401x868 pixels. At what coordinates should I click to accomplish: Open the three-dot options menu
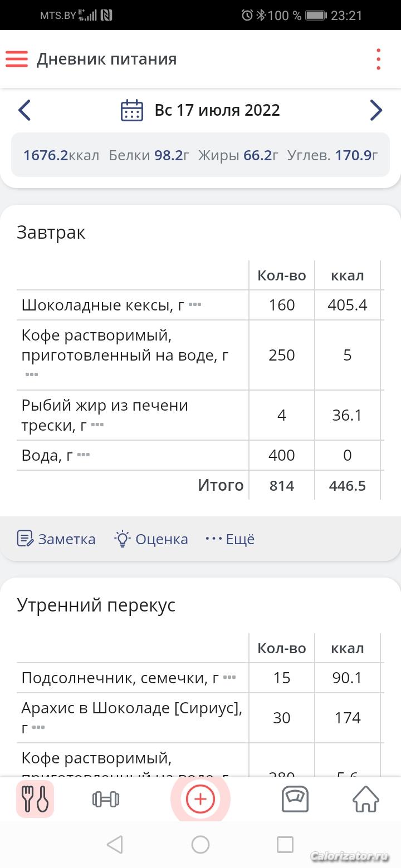[x=378, y=59]
